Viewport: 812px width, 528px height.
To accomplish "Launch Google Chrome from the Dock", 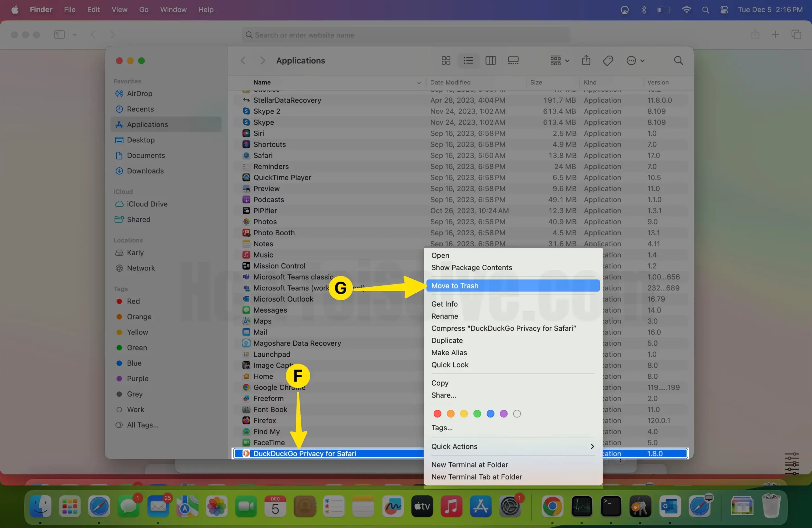I will pyautogui.click(x=552, y=507).
